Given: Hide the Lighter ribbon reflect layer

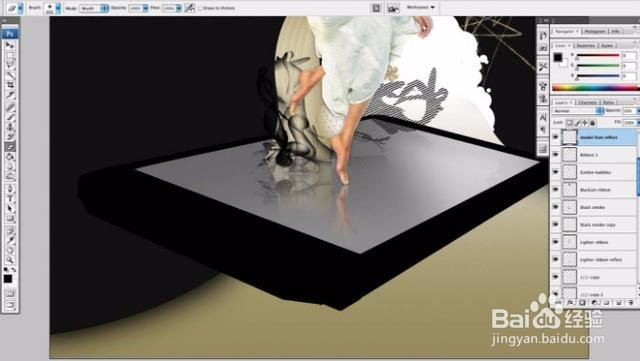Looking at the screenshot, I should pyautogui.click(x=556, y=260).
